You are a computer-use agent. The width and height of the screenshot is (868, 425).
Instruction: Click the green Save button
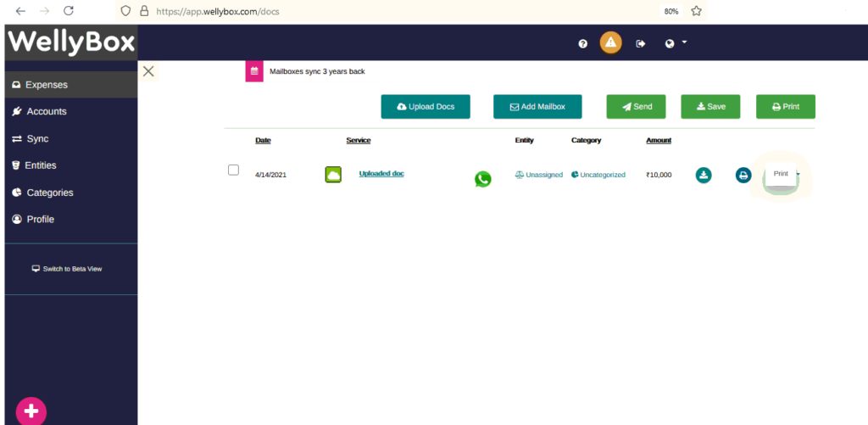point(710,106)
